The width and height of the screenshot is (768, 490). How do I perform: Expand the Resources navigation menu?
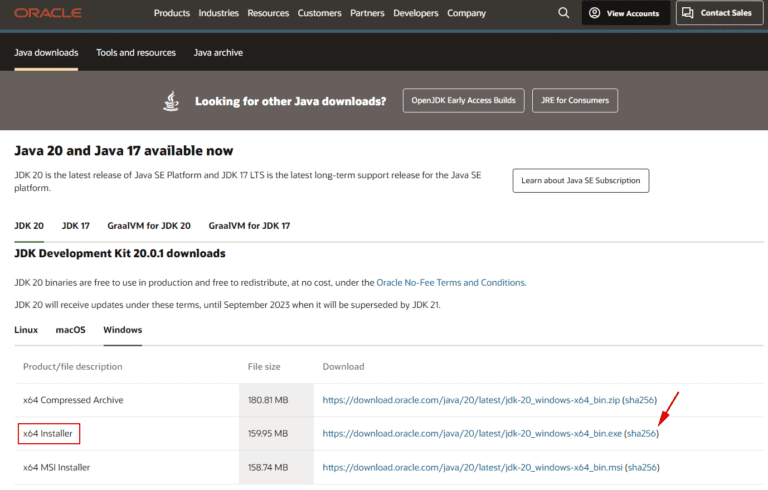268,13
